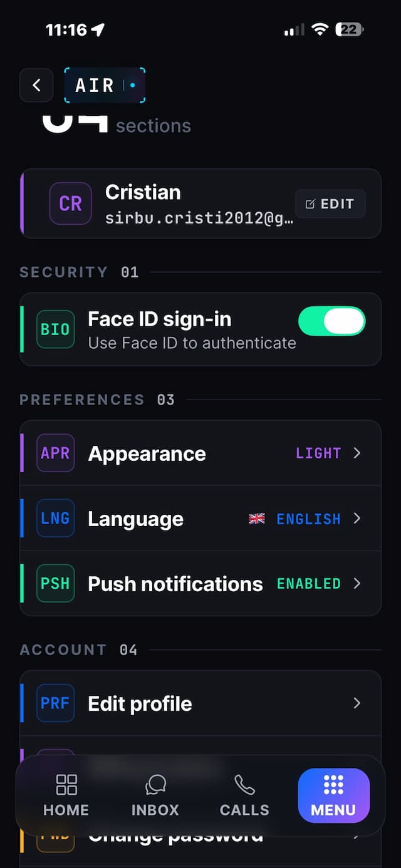Viewport: 401px width, 868px height.
Task: Toggle the Face ID sign-in switch
Action: tap(332, 321)
